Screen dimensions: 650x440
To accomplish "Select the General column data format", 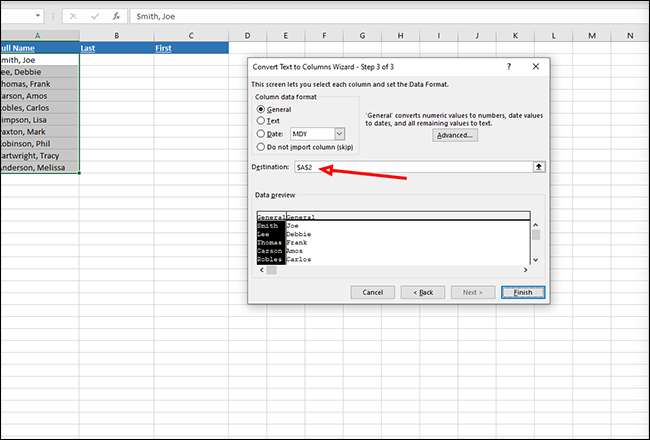I will point(262,108).
